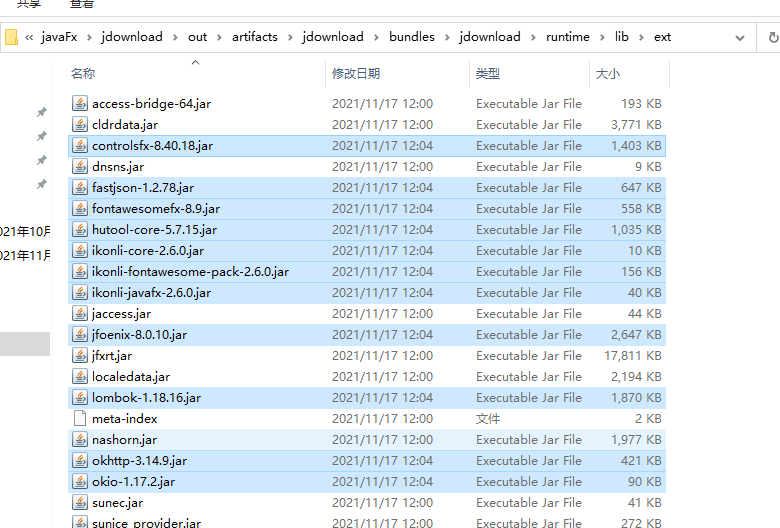Go to the runtime breadcrumb folder

point(568,37)
